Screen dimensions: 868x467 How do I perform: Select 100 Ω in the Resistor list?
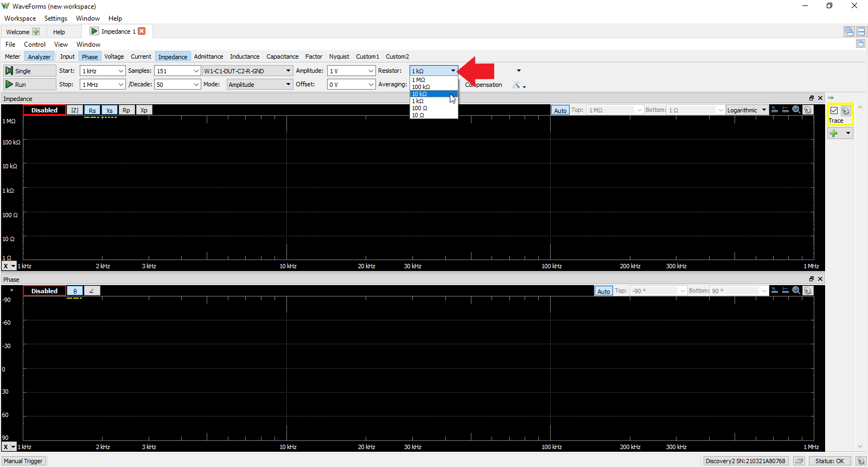434,108
